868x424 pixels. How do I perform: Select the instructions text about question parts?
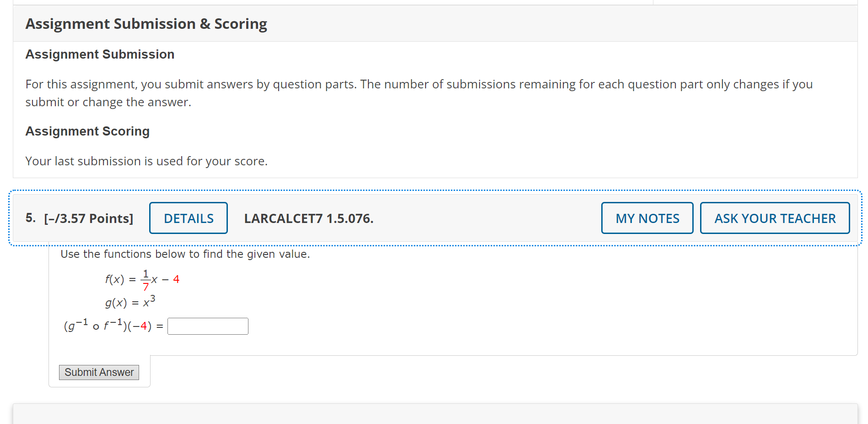(418, 93)
